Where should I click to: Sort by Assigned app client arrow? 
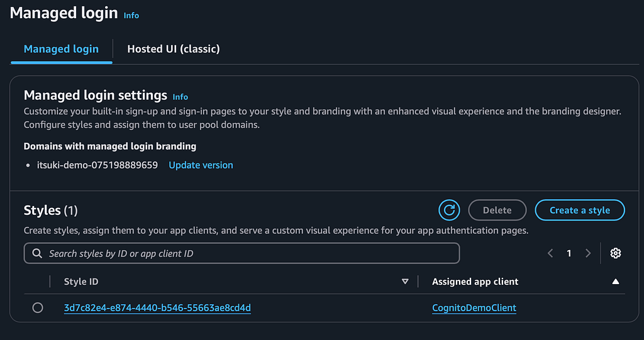(615, 282)
